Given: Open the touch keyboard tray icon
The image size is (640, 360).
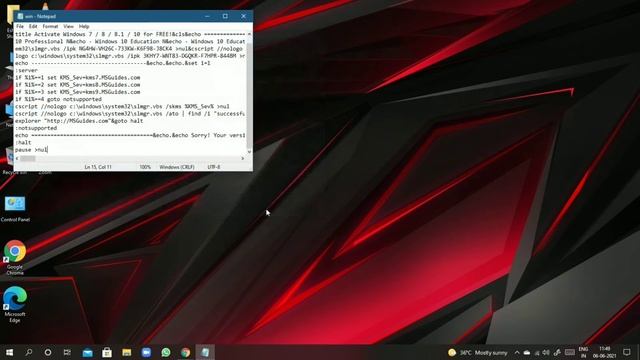Looking at the screenshot, I should coord(570,352).
